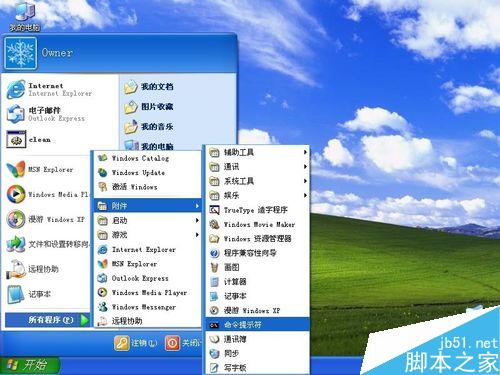
Task: Open MSN Explorer in programs menu
Action: click(x=148, y=264)
